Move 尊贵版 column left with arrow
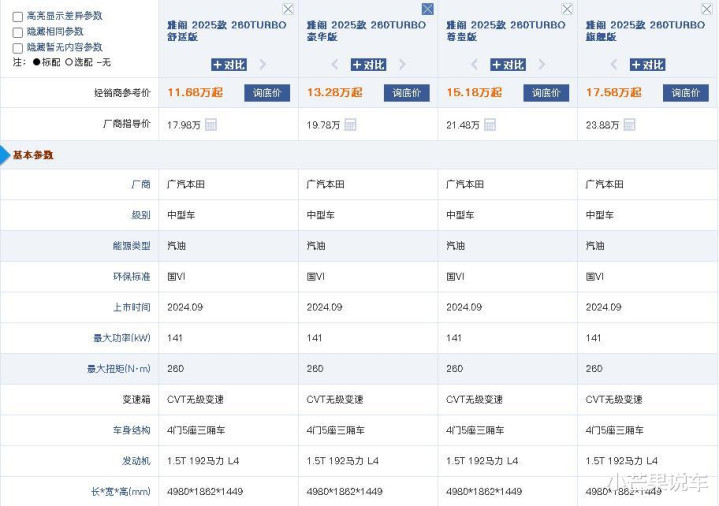This screenshot has width=719, height=506. point(474,65)
